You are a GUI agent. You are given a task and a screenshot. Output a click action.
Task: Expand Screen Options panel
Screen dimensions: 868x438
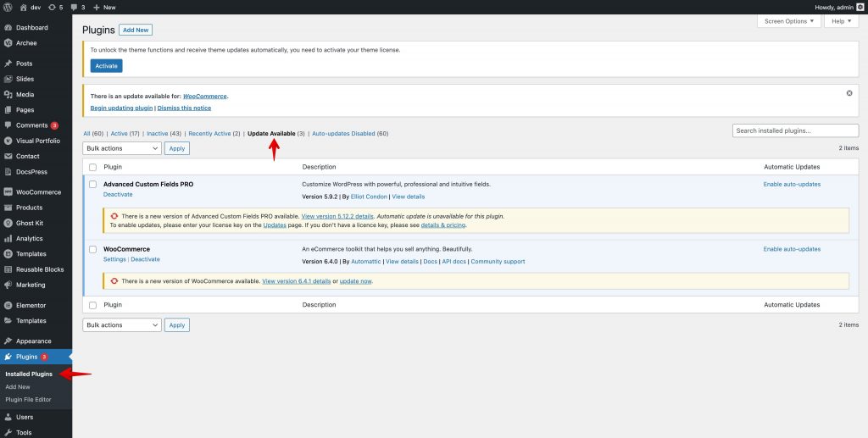click(789, 21)
